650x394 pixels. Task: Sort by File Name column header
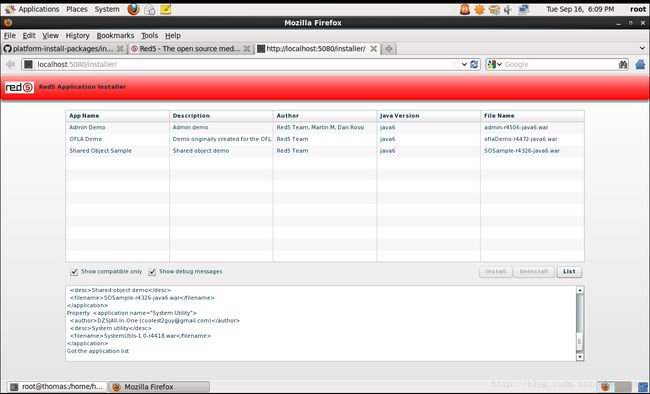pos(532,116)
